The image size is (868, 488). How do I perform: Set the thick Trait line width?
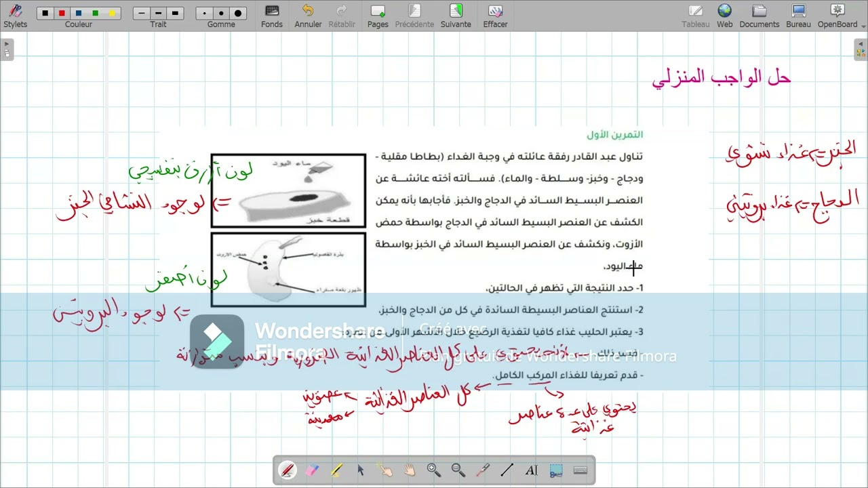click(x=175, y=13)
